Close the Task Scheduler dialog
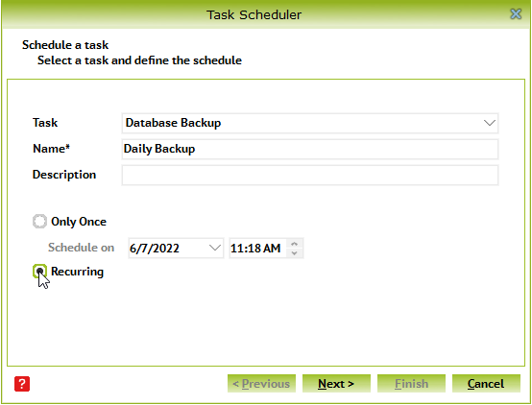The width and height of the screenshot is (532, 405). click(516, 13)
